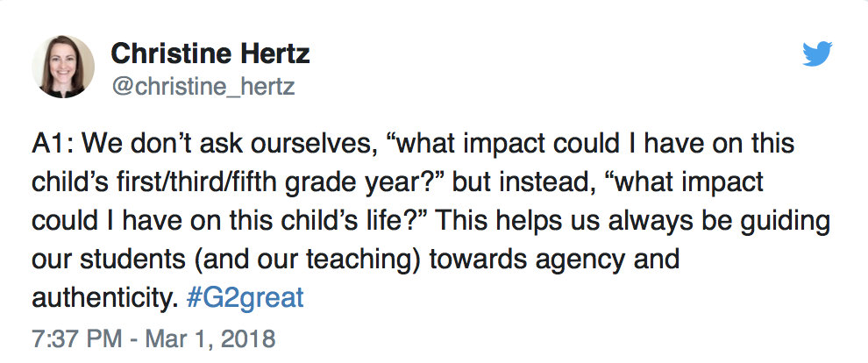The width and height of the screenshot is (868, 363).
Task: Click the phrase 'We don't ask ourselves'
Action: pyautogui.click(x=225, y=143)
